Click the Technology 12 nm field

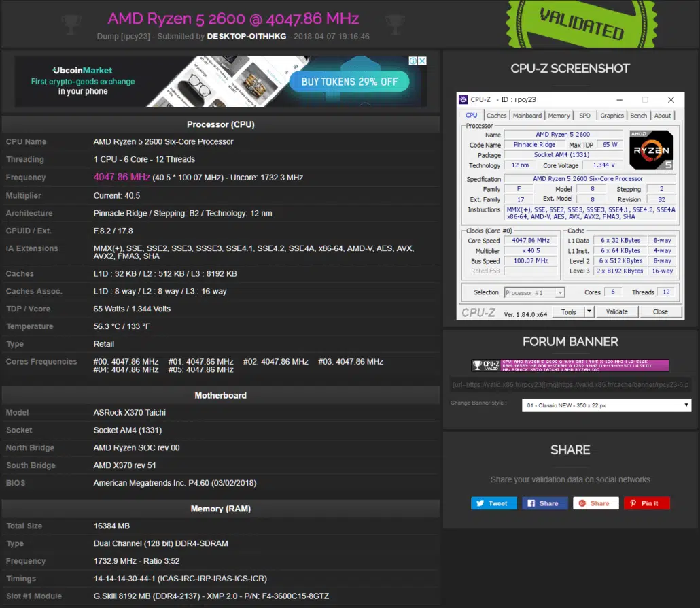click(x=520, y=165)
